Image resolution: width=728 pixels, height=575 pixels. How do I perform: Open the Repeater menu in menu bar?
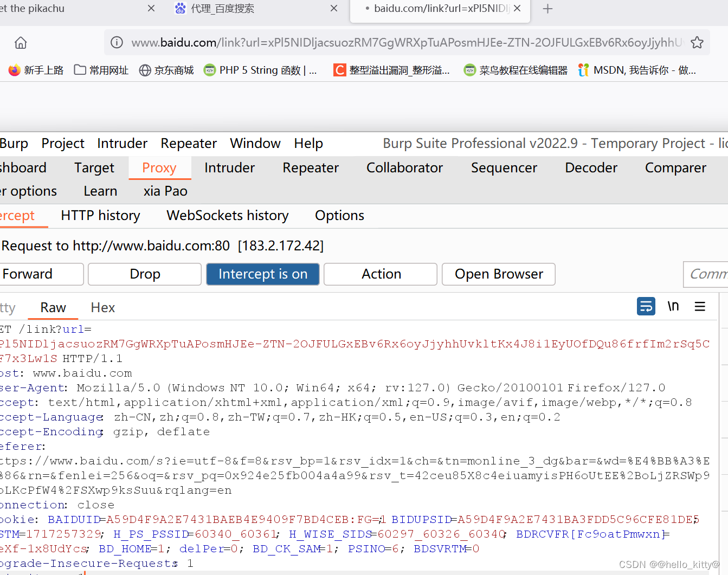tap(189, 143)
